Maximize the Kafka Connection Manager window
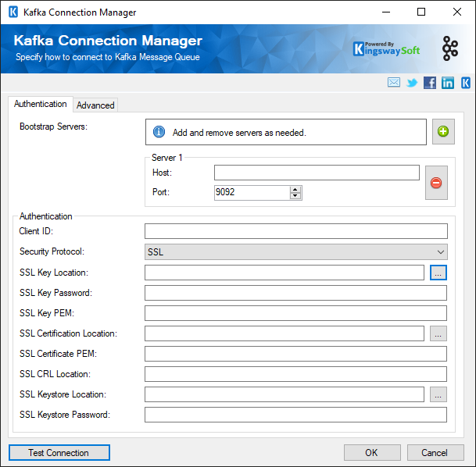 [421, 12]
